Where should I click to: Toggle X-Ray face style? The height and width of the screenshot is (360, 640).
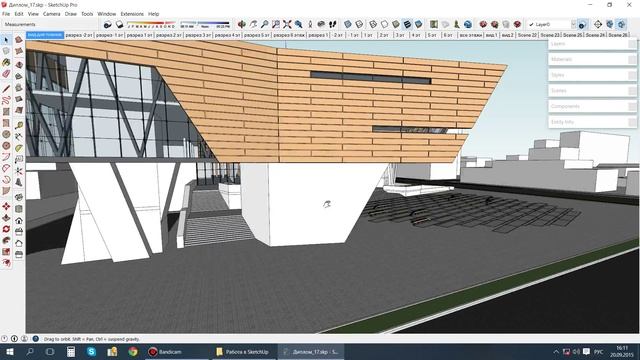tap(348, 24)
